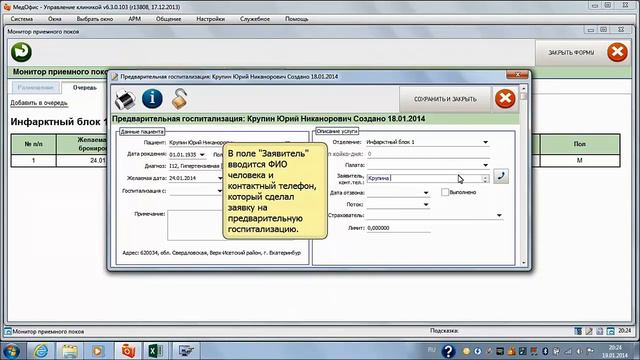Click the first blue status bar icon after Подсказка
The height and width of the screenshot is (360, 640).
click(578, 331)
